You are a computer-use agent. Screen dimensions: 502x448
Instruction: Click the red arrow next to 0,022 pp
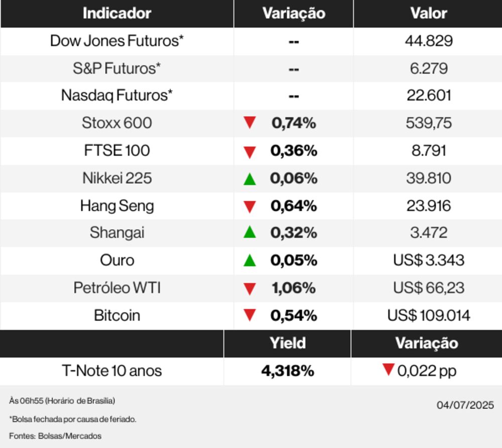pos(388,370)
